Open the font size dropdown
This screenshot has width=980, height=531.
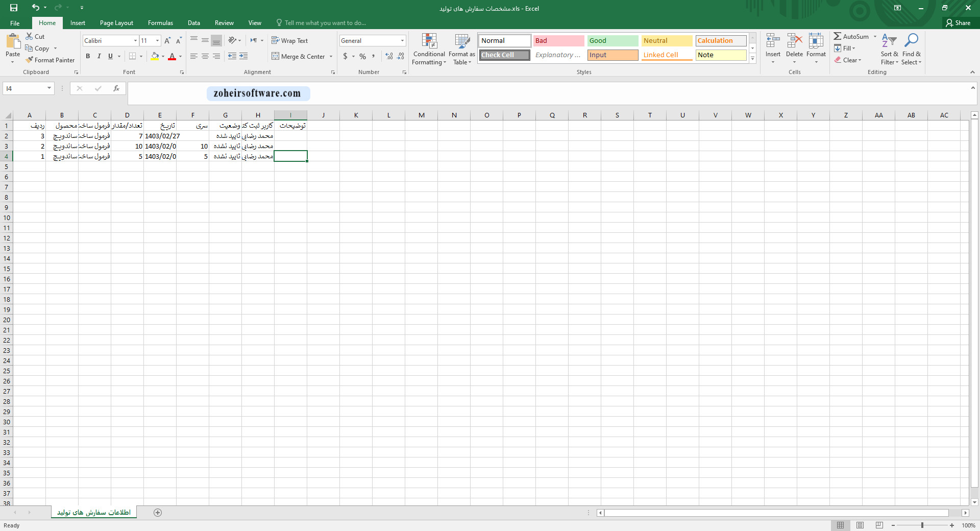click(157, 41)
